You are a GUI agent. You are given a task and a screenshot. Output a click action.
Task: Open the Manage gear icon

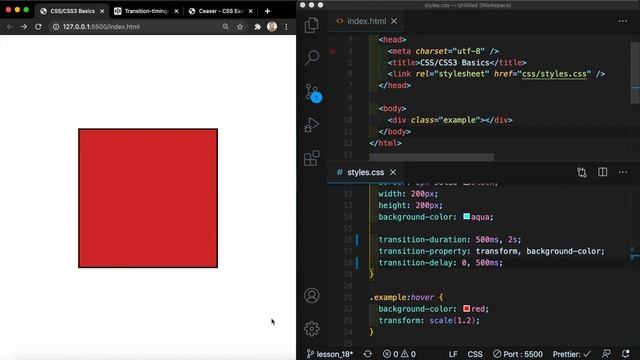[312, 329]
